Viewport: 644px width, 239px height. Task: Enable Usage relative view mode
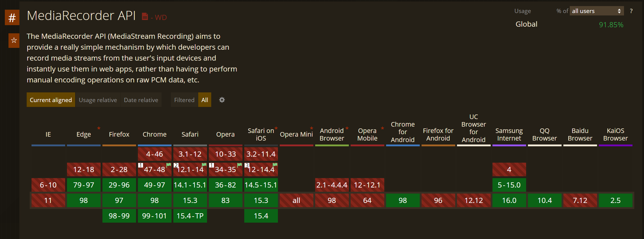click(x=98, y=100)
